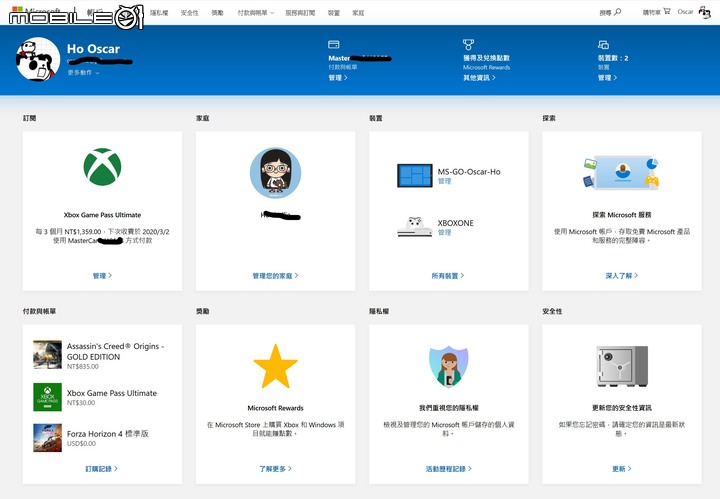Click 更新 link in security card

pos(622,469)
